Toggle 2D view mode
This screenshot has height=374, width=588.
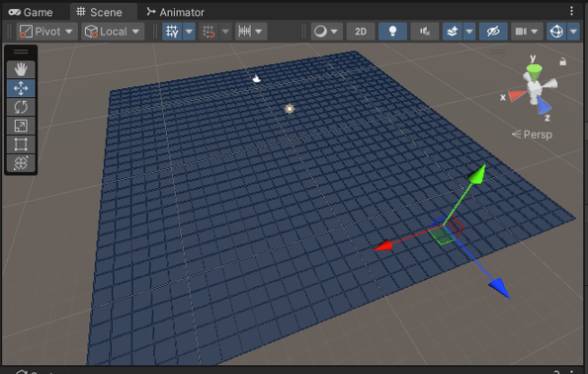(361, 32)
